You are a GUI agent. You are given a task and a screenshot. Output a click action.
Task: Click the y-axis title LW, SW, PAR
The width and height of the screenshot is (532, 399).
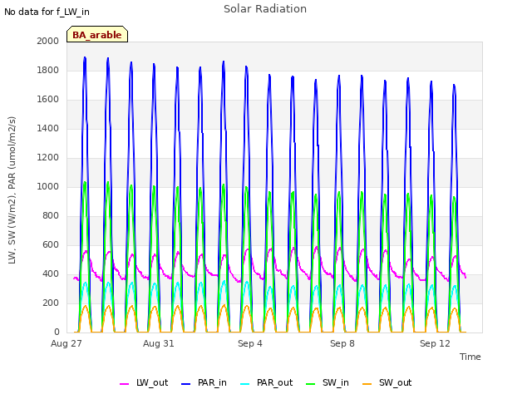click(x=12, y=190)
